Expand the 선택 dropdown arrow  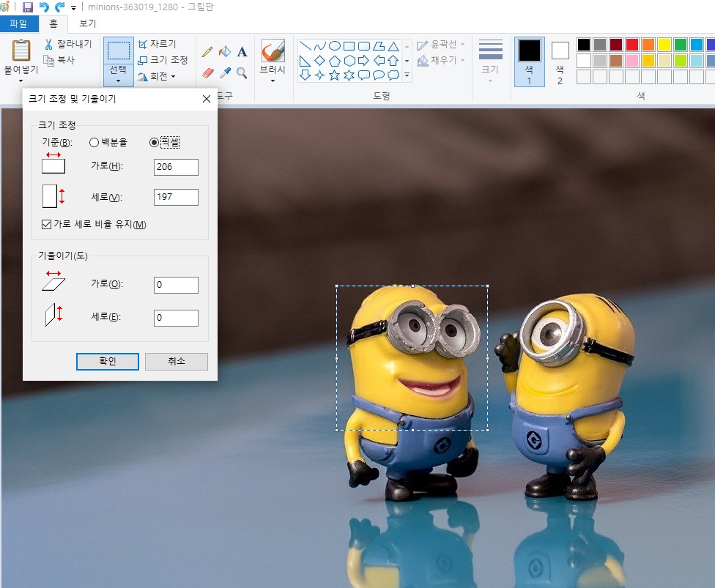[119, 81]
